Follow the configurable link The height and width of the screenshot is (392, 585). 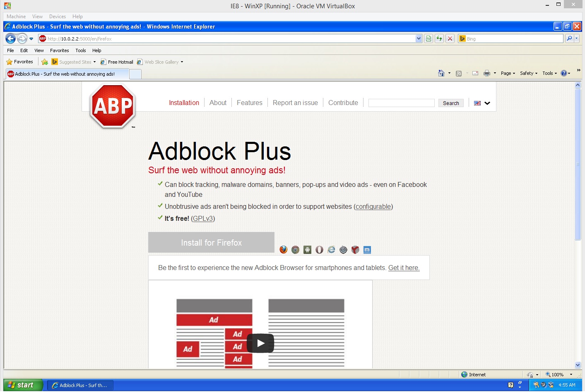click(x=373, y=206)
